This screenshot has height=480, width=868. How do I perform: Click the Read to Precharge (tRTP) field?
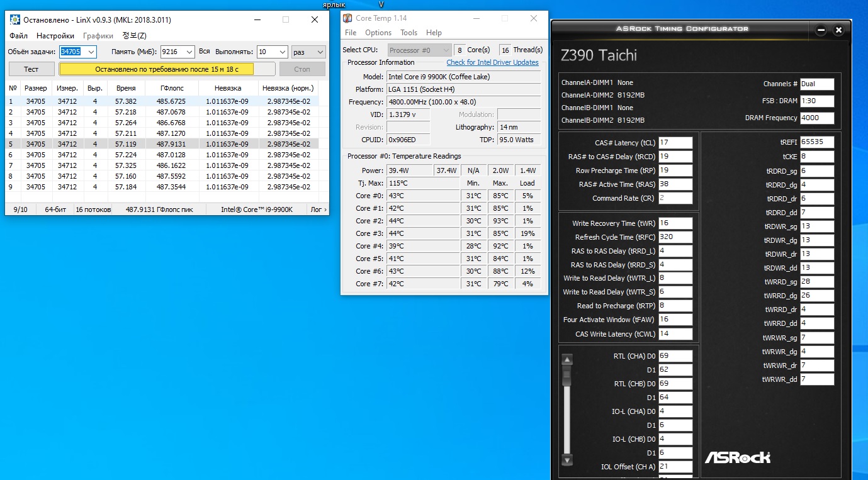675,306
